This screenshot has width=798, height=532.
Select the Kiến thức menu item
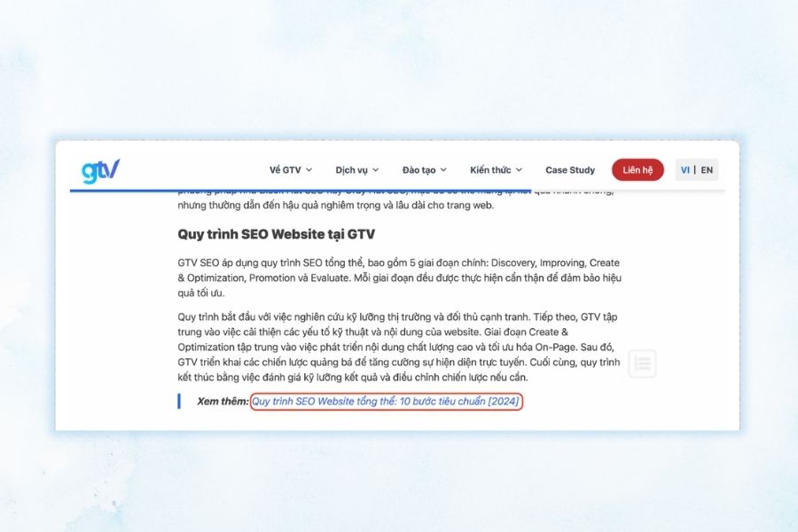(492, 169)
